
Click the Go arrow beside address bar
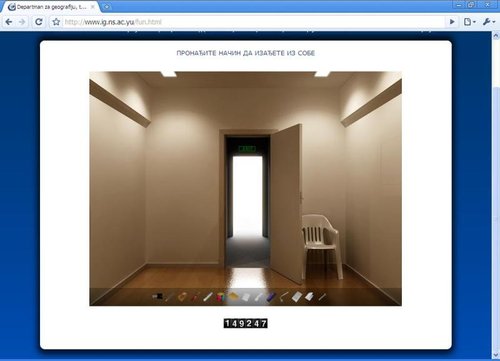[x=452, y=22]
